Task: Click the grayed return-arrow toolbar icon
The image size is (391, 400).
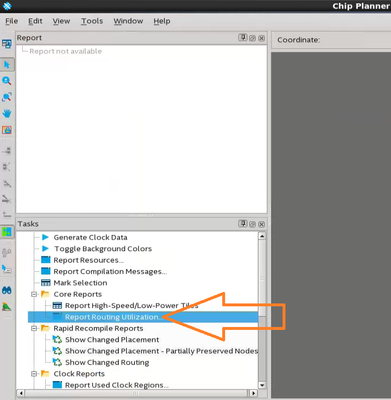Action: [x=7, y=215]
